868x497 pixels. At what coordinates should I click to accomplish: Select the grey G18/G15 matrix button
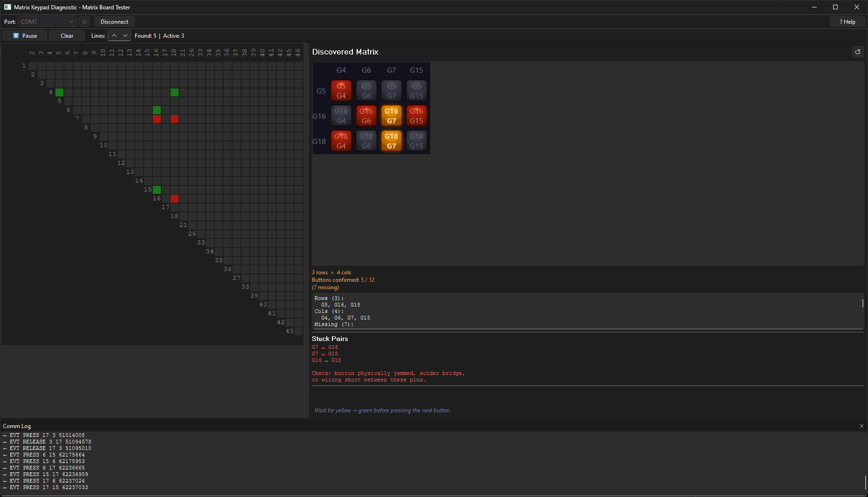(x=417, y=141)
